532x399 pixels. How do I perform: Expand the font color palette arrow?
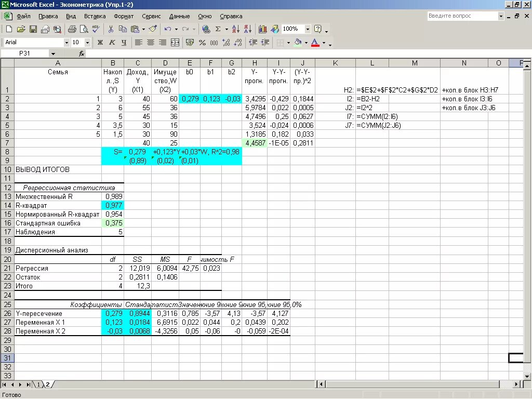pos(324,43)
